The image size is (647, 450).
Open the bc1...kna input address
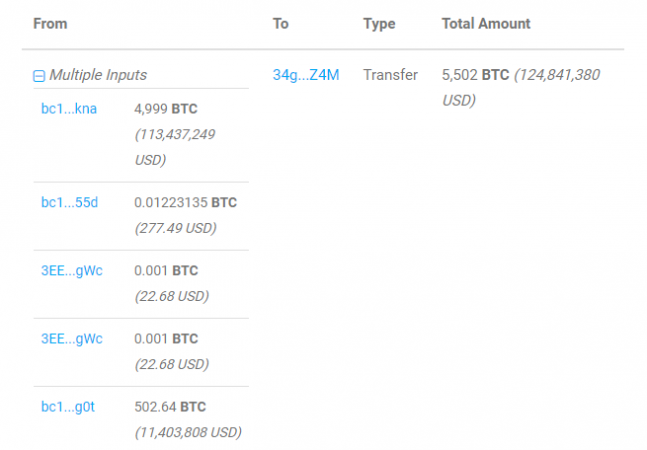(x=68, y=108)
